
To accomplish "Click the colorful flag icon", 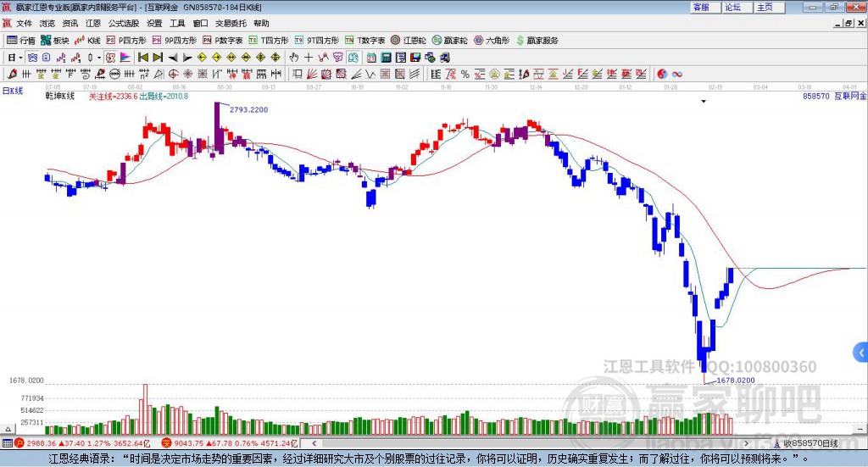I will pos(125,58).
